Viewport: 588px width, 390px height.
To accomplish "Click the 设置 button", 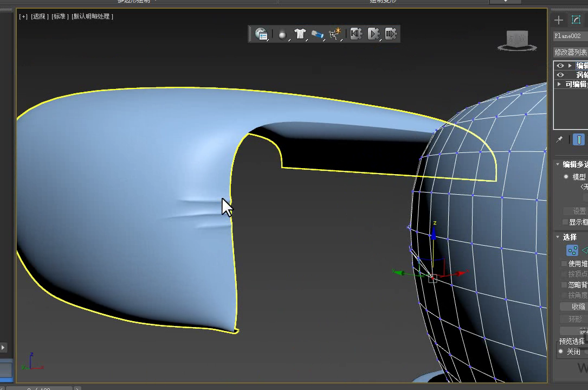I will [576, 211].
